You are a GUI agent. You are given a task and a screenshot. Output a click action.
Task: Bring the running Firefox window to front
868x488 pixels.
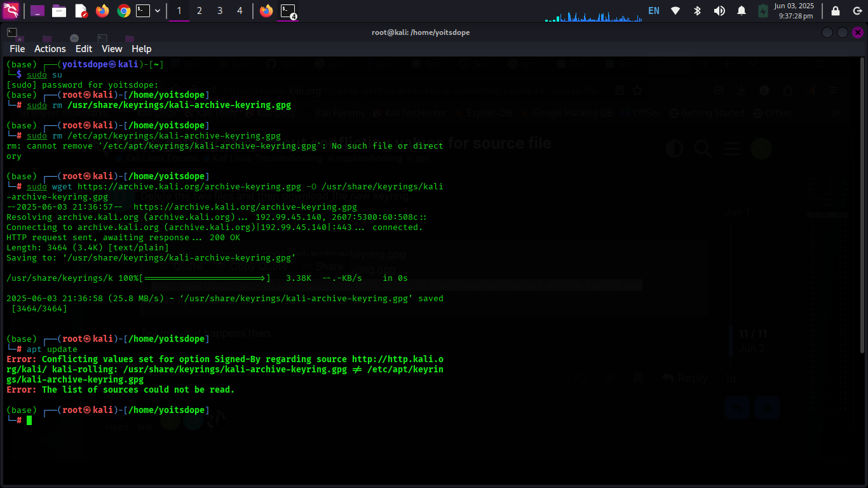coord(266,11)
